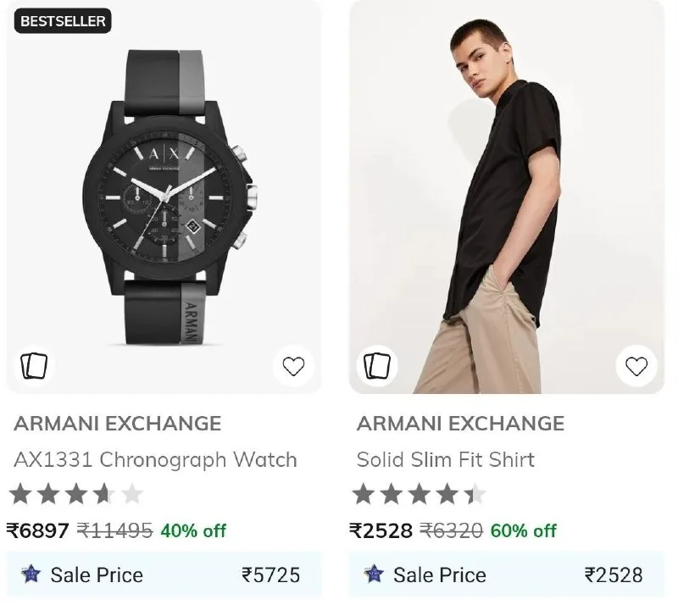The width and height of the screenshot is (678, 616).
Task: Select the ARMANI EXCHANGE brand above the shirt
Action: (x=460, y=423)
